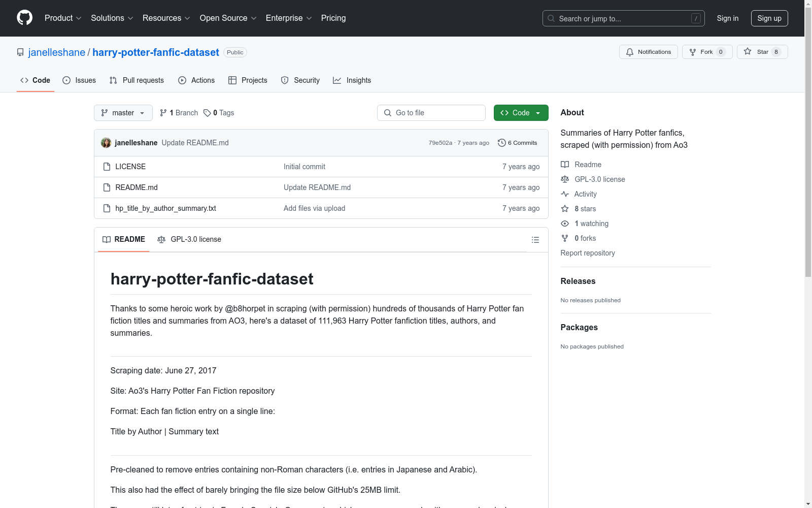Expand the Solutions menu
The height and width of the screenshot is (508, 812).
[112, 18]
